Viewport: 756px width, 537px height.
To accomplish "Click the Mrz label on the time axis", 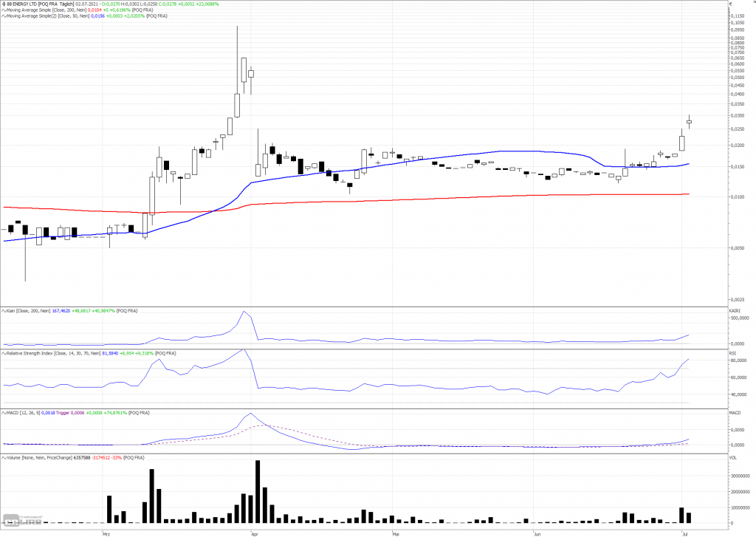I will click(x=106, y=535).
